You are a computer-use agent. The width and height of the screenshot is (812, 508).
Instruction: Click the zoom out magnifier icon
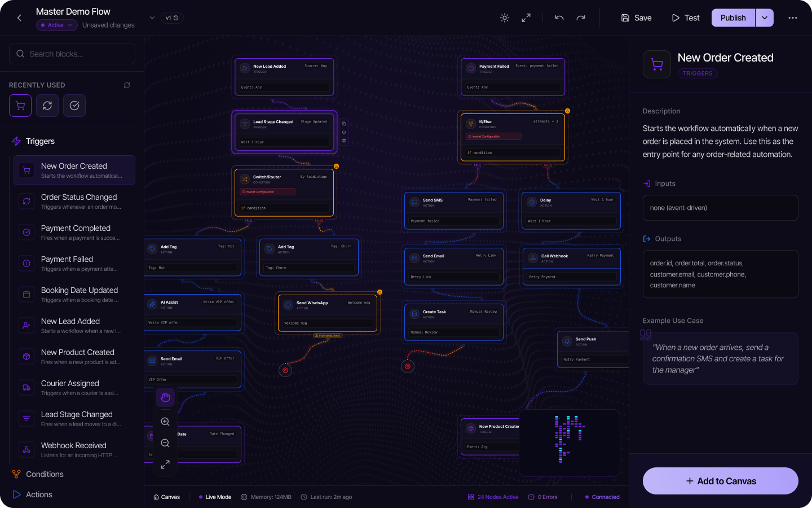coord(165,443)
